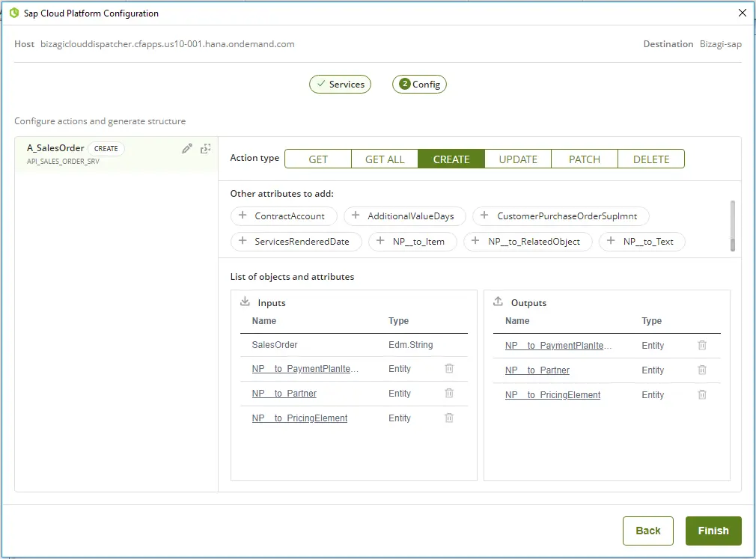Open NP_to_PricingElement output entity link
This screenshot has width=756, height=559.
552,394
